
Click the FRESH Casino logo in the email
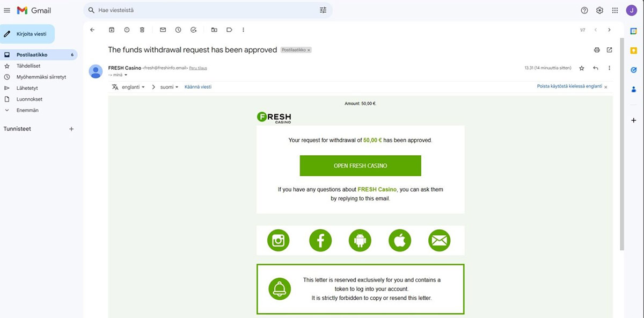coord(274,118)
